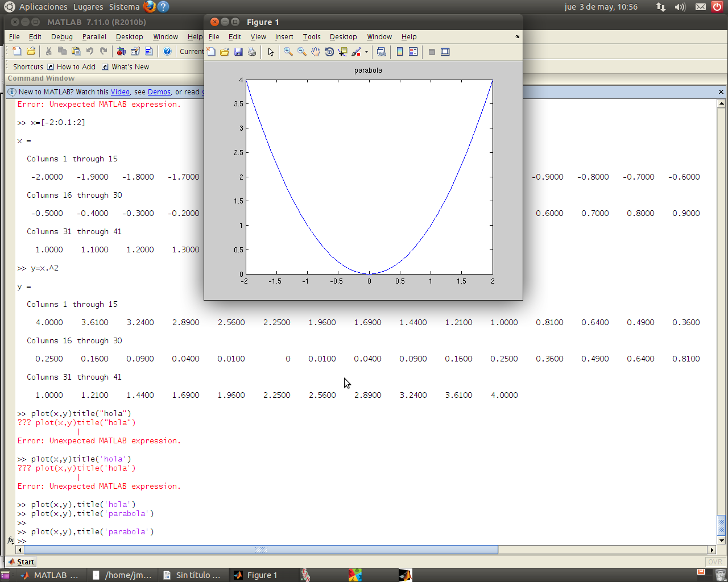Follow the Video link in info bar
728x582 pixels.
click(x=120, y=92)
